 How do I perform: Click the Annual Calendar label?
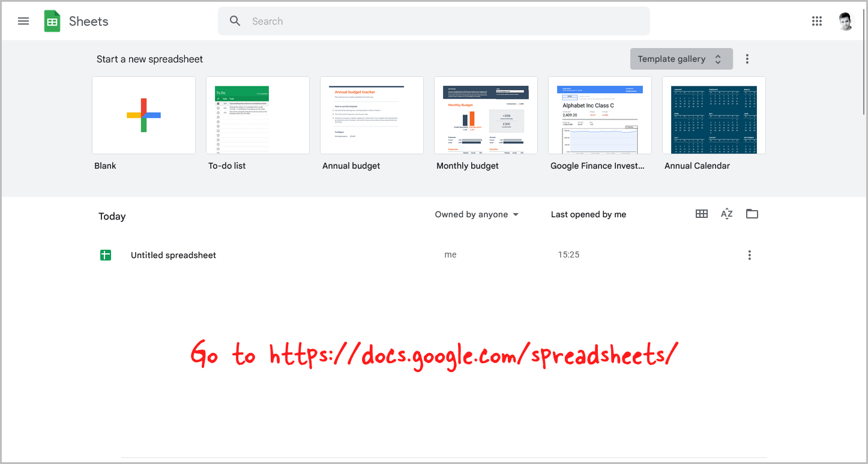[x=697, y=166]
